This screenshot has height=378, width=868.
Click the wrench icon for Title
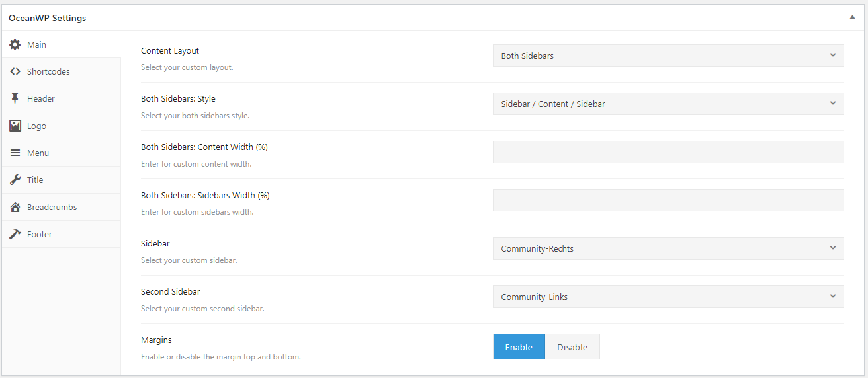(x=15, y=180)
